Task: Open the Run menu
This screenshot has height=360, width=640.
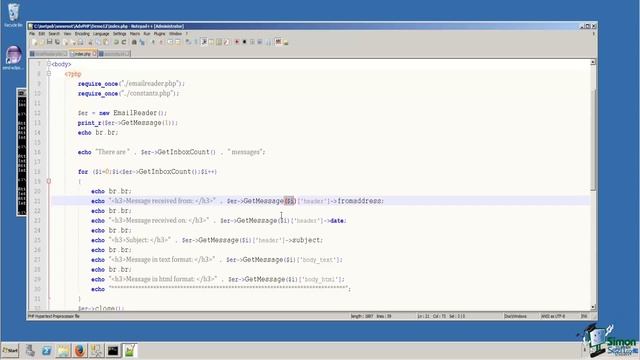Action: pyautogui.click(x=147, y=34)
